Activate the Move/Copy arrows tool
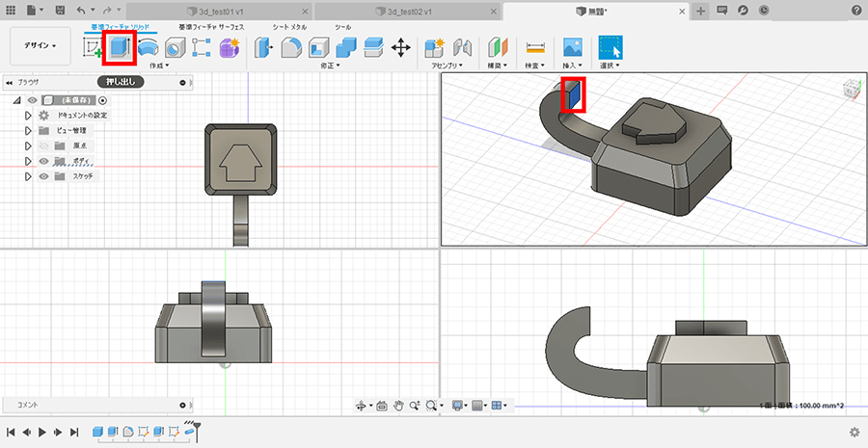 point(401,47)
